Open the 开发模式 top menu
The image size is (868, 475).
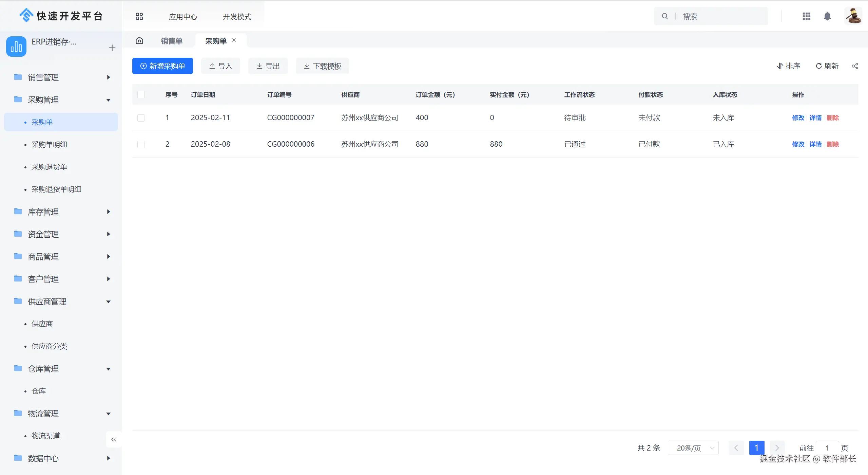pos(237,17)
